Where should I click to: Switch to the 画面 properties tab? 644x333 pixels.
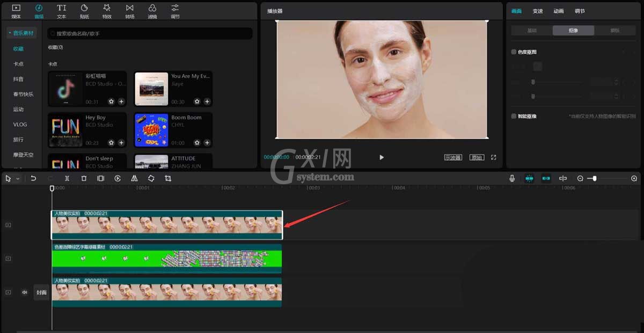516,11
